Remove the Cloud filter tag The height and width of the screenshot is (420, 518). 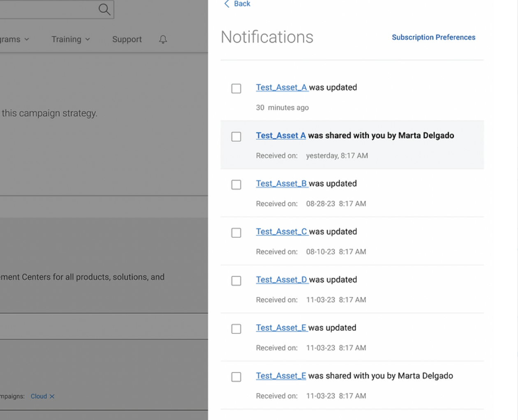pos(52,397)
